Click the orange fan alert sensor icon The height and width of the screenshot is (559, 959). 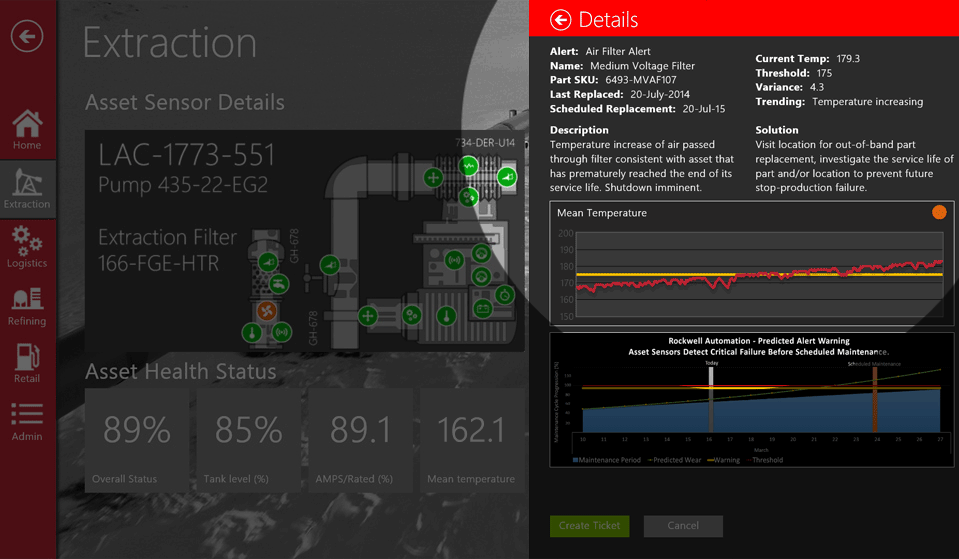pos(265,312)
